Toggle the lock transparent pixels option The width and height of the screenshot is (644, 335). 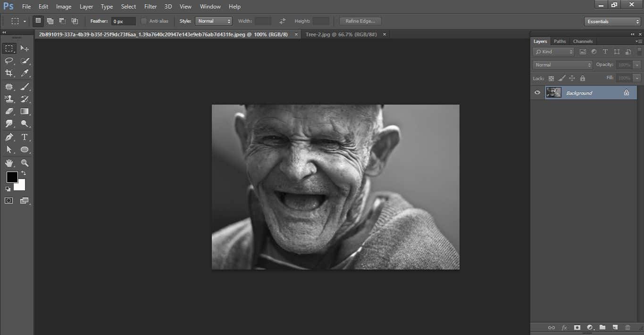(x=551, y=78)
